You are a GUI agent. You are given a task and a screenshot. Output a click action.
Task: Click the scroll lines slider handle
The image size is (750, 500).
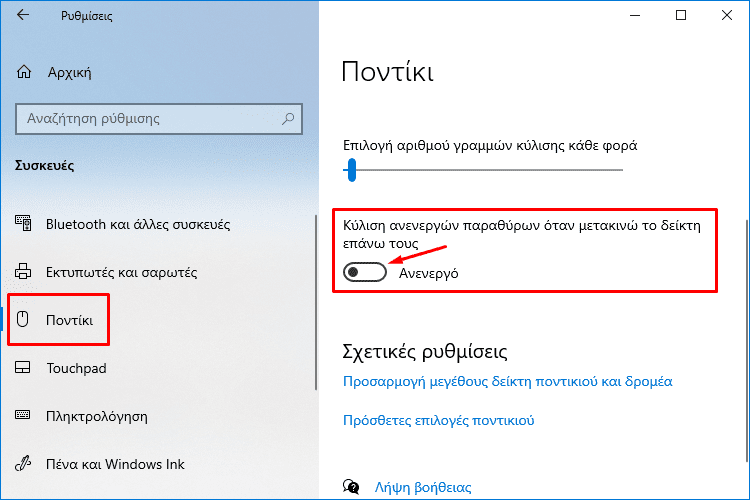352,170
